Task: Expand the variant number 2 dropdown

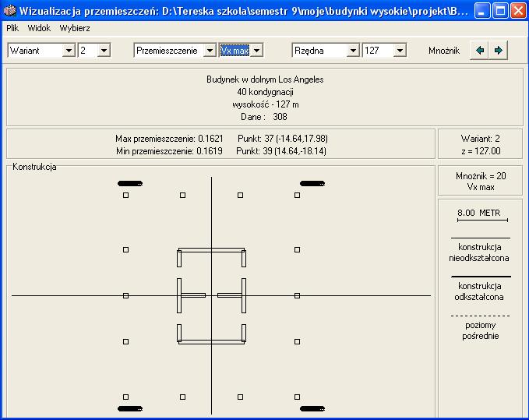Action: point(104,51)
